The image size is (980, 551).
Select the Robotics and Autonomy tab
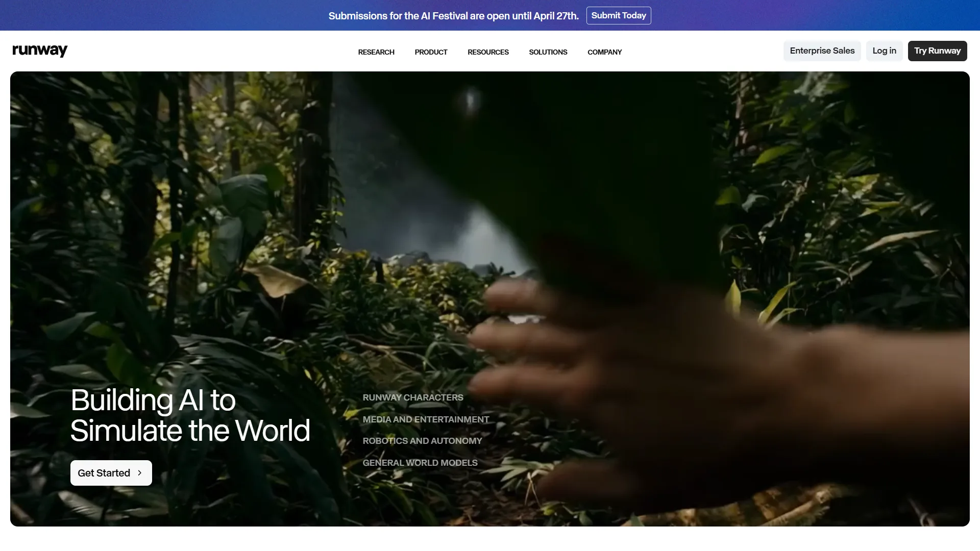422,441
